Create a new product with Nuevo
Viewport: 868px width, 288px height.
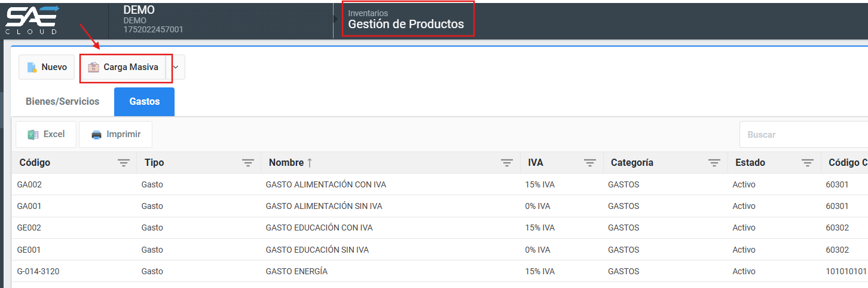47,67
